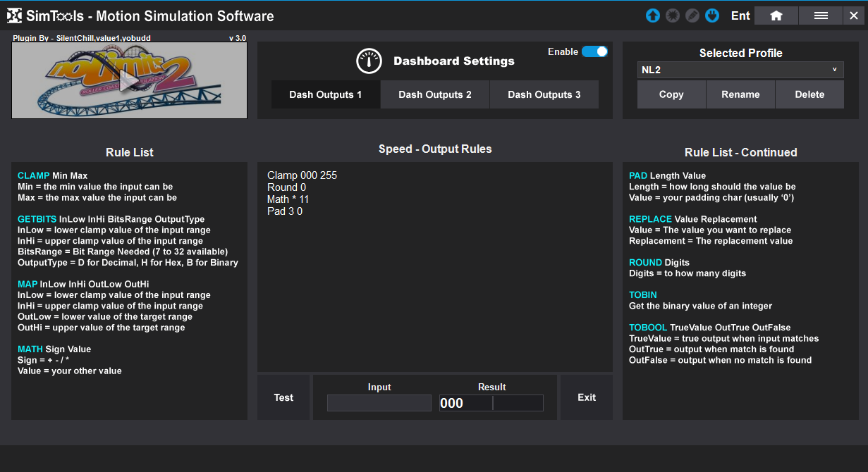Switch to Dash Outputs 3 tab
The image size is (868, 472).
(544, 94)
